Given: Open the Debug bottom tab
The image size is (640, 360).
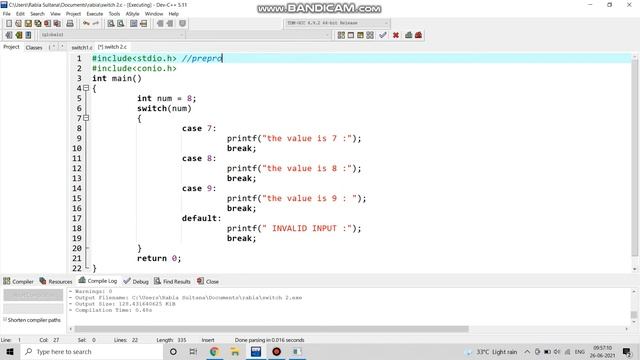Looking at the screenshot, I should click(136, 281).
